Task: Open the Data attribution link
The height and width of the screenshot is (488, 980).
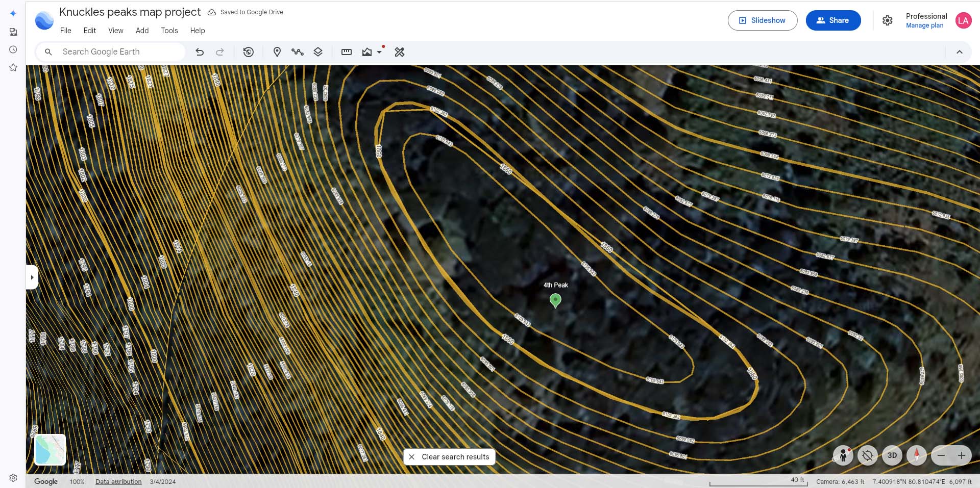Action: pyautogui.click(x=118, y=481)
